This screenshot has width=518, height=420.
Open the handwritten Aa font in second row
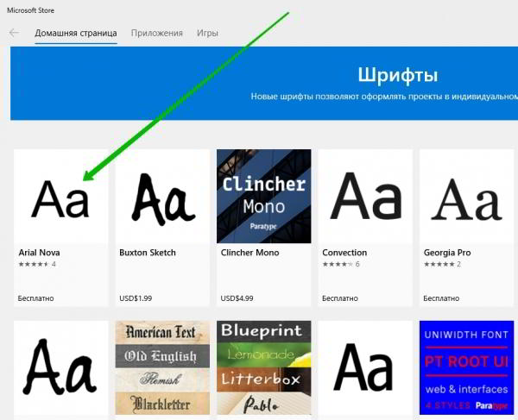coord(61,367)
